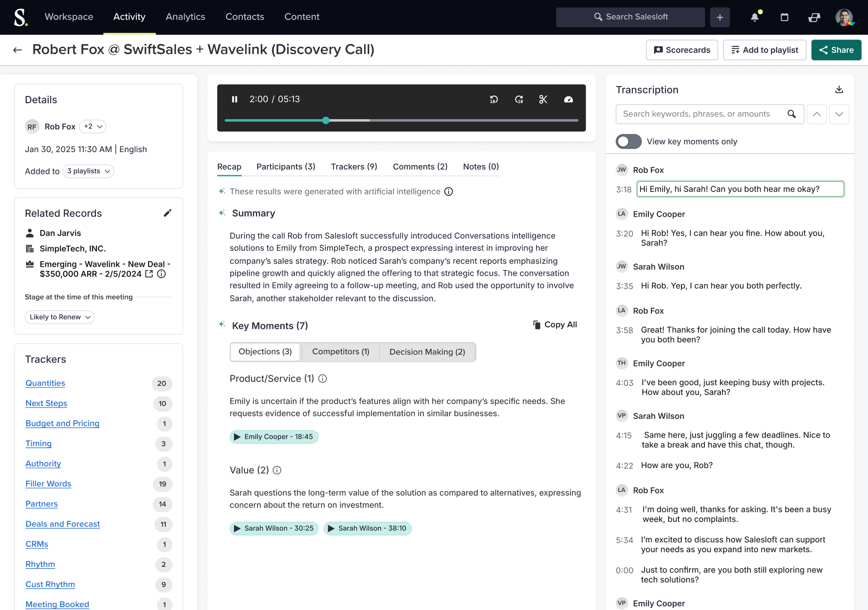This screenshot has width=868, height=610.
Task: Play the Sarah Wilson 38:10 moment
Action: tap(368, 528)
